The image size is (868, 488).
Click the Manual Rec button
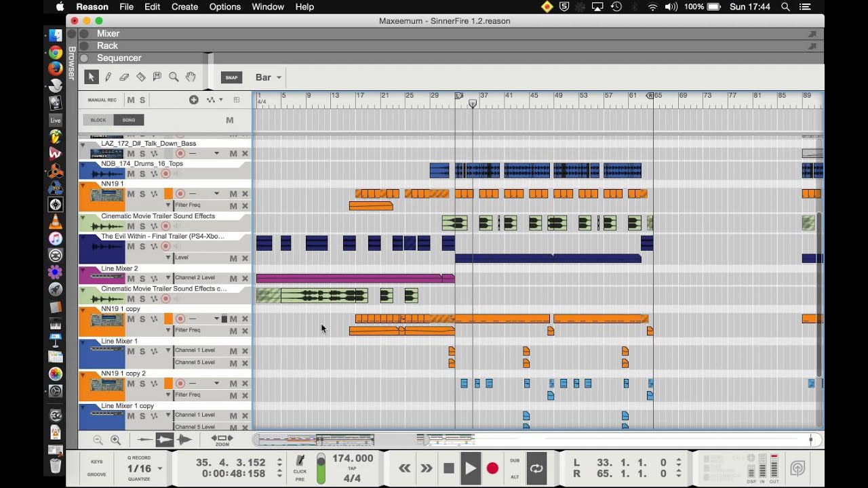tap(102, 100)
